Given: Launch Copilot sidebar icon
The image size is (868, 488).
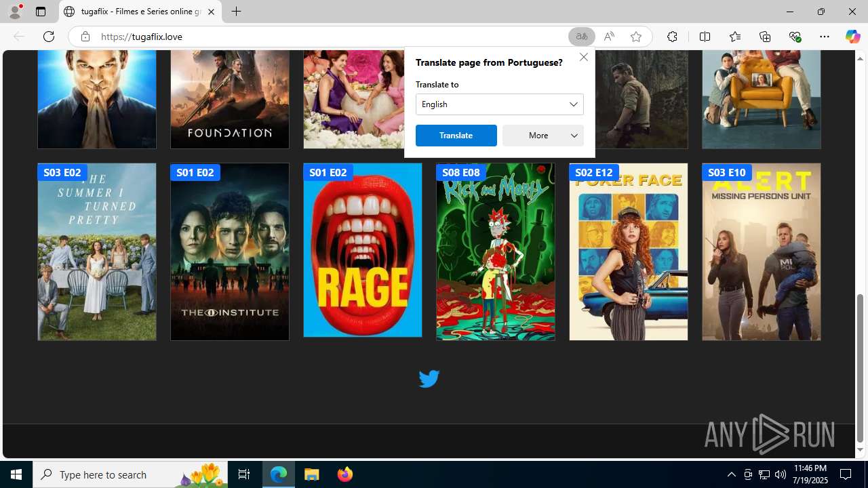Looking at the screenshot, I should tap(852, 37).
